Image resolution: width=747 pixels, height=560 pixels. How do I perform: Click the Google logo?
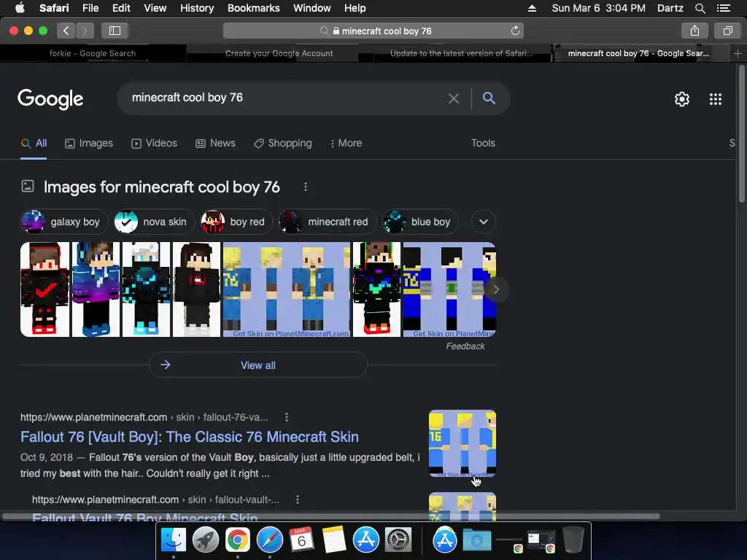pos(50,99)
